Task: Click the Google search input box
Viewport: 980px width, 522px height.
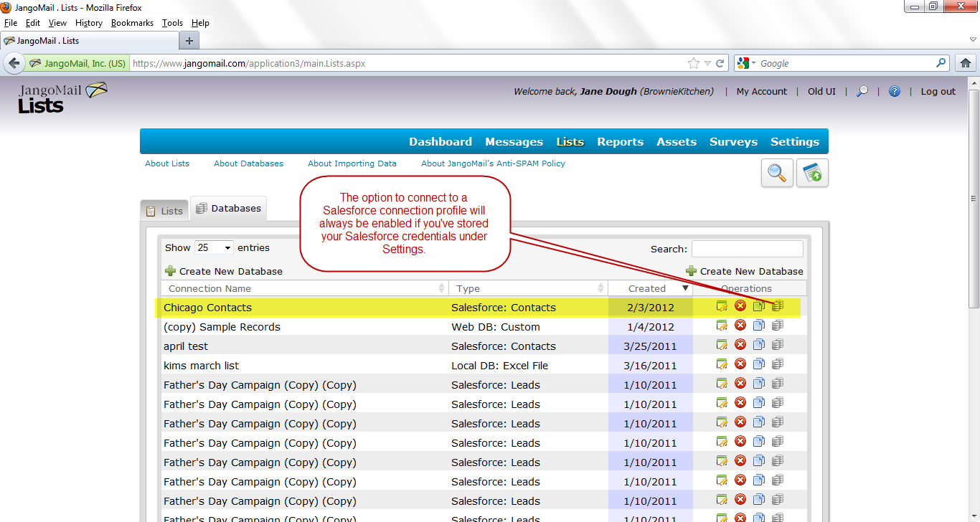Action: pyautogui.click(x=847, y=63)
